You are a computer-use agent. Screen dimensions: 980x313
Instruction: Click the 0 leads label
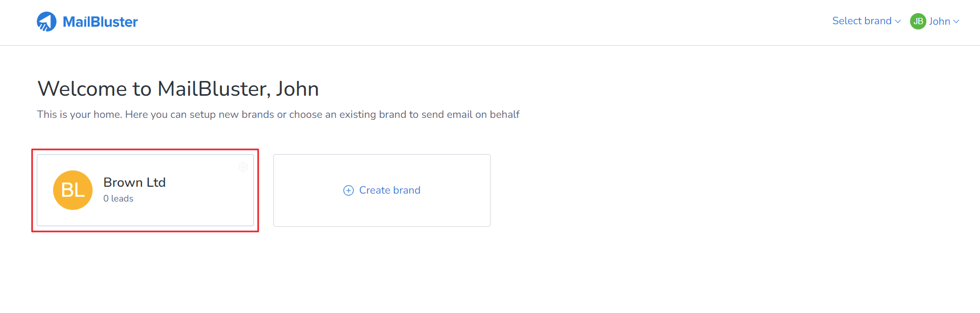click(x=118, y=198)
